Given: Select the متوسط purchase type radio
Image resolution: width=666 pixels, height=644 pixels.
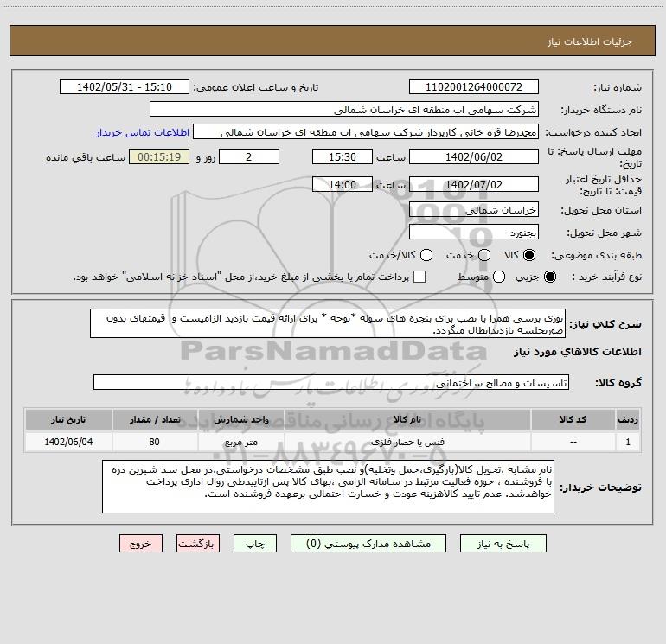Looking at the screenshot, I should 499,277.
